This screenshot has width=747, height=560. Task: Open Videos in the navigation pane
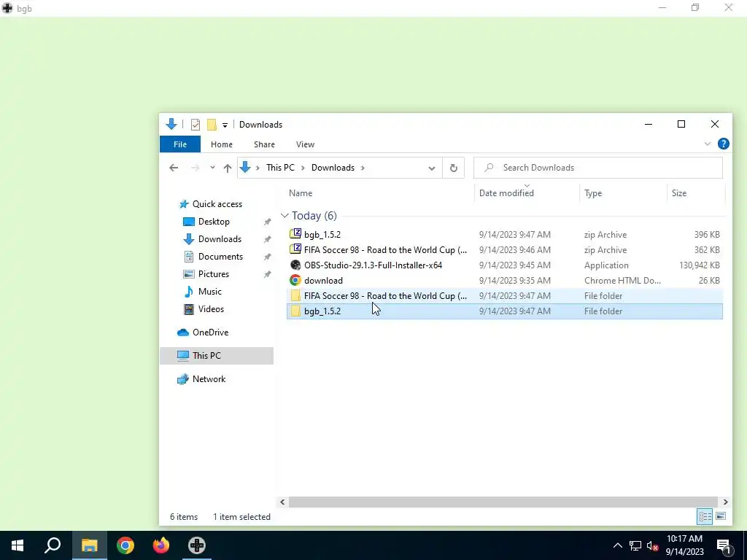tap(211, 309)
